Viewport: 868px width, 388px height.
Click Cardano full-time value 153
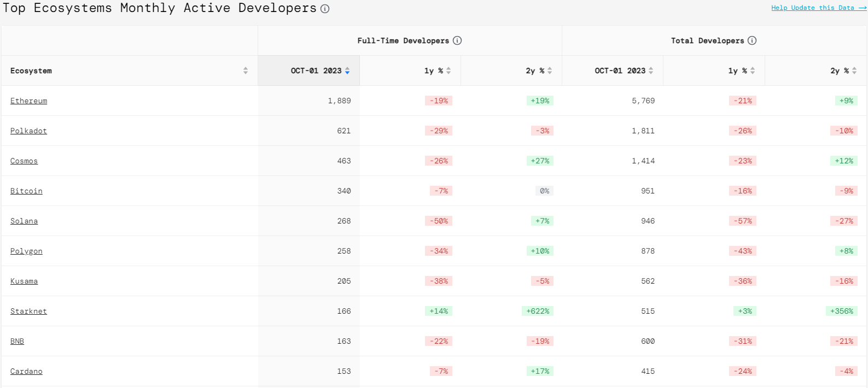coord(344,371)
